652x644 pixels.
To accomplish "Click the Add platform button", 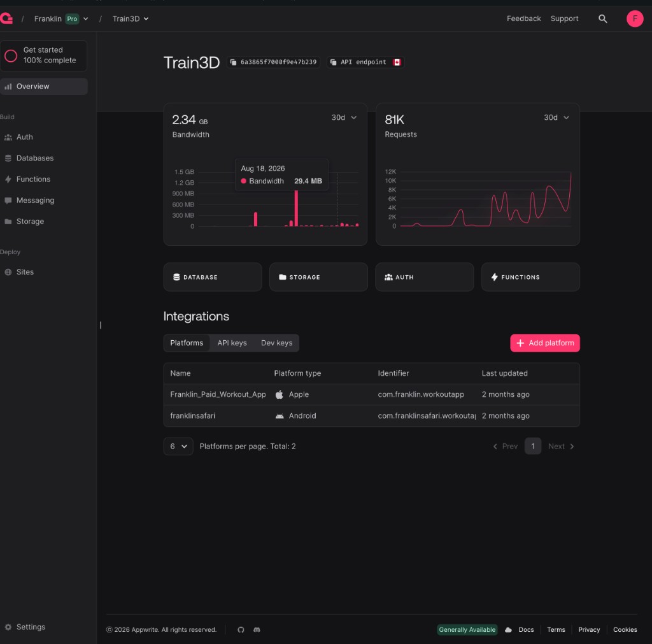I will click(x=545, y=343).
